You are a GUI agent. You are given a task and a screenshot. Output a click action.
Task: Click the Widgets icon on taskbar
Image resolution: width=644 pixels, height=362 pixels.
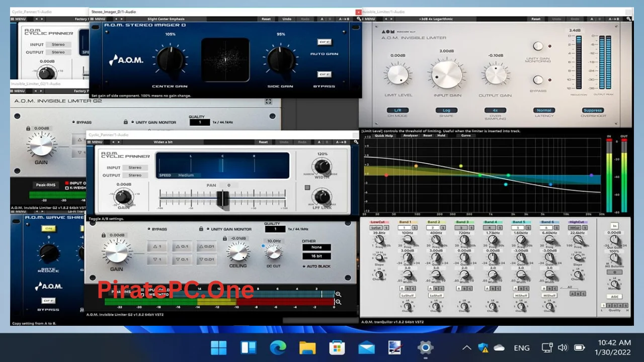pos(248,347)
